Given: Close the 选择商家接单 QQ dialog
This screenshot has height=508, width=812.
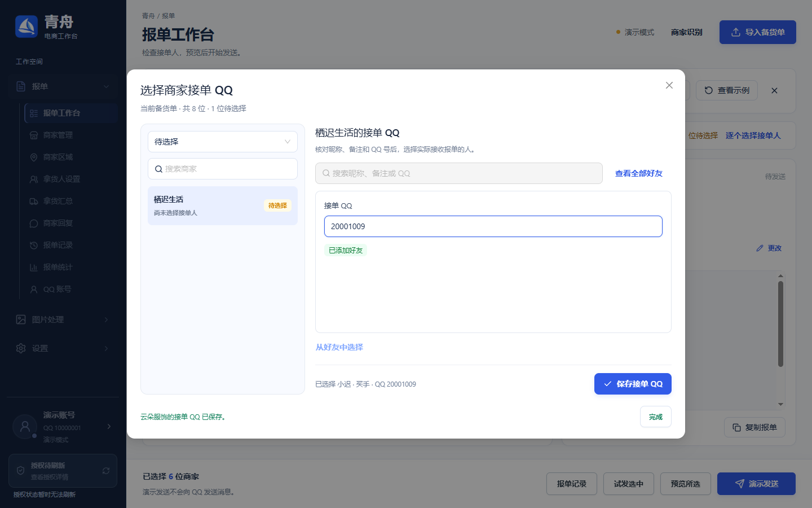Looking at the screenshot, I should click(669, 85).
